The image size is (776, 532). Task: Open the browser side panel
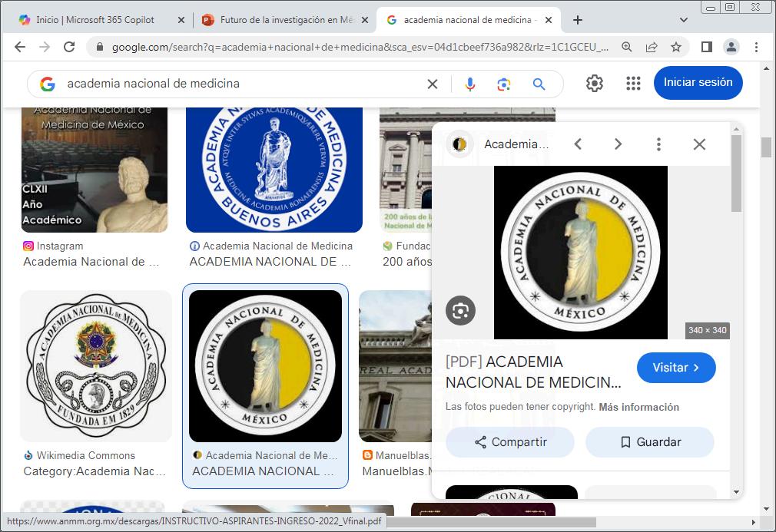(707, 47)
